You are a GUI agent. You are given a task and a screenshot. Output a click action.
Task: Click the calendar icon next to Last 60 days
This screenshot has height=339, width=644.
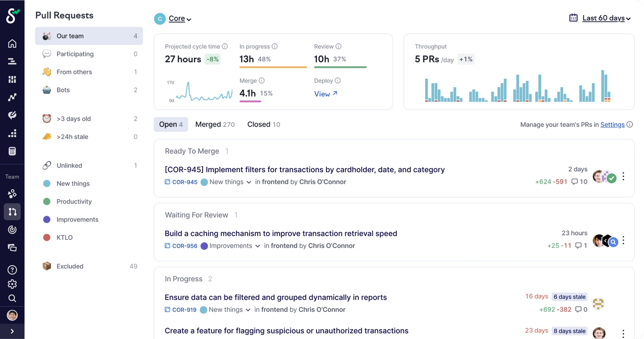[x=573, y=17]
